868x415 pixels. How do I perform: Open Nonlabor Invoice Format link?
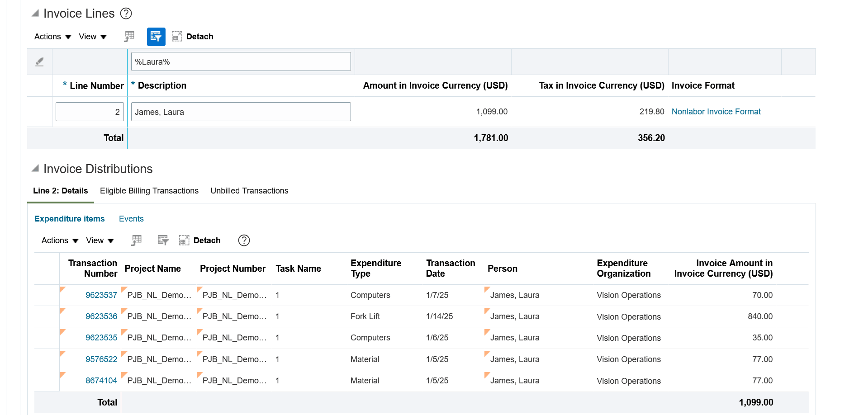(x=716, y=112)
